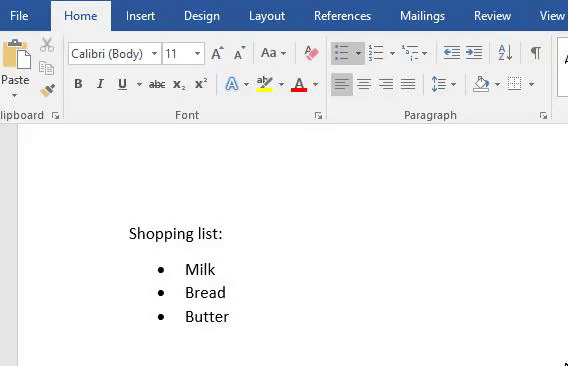This screenshot has height=366, width=568.
Task: Click the Sort A-Z icon
Action: click(x=505, y=53)
